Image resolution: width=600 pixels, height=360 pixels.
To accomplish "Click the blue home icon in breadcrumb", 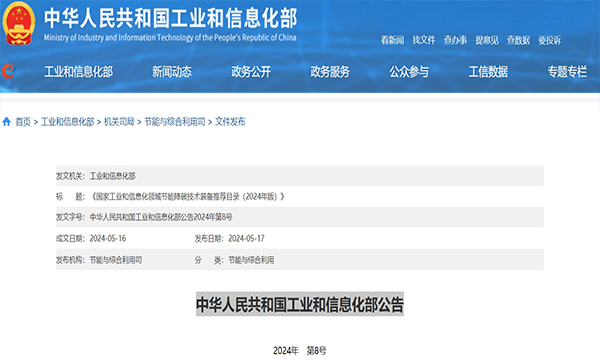I will pos(7,122).
